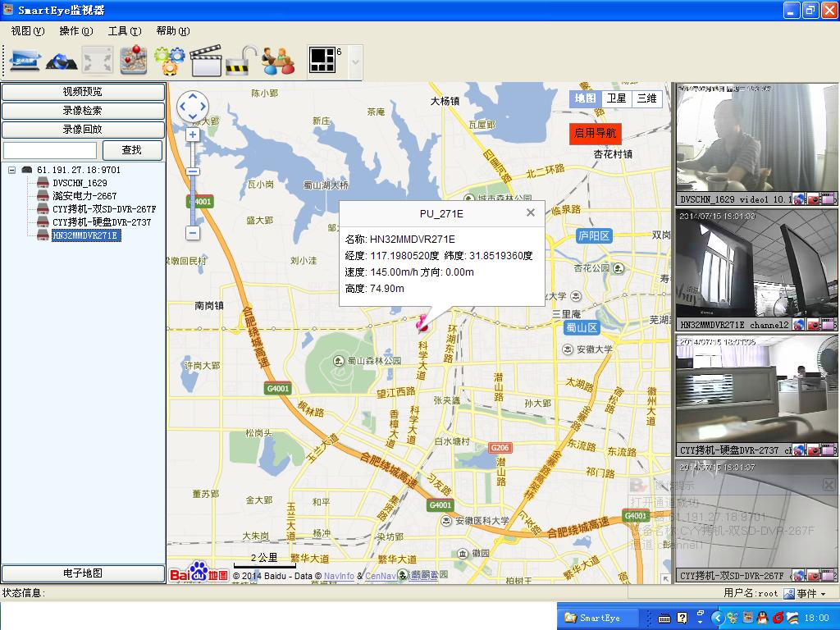Viewport: 840px width, 630px height.
Task: Click audio icon on CYY拷机-硬盘DVR-2737 bar
Action: point(799,450)
